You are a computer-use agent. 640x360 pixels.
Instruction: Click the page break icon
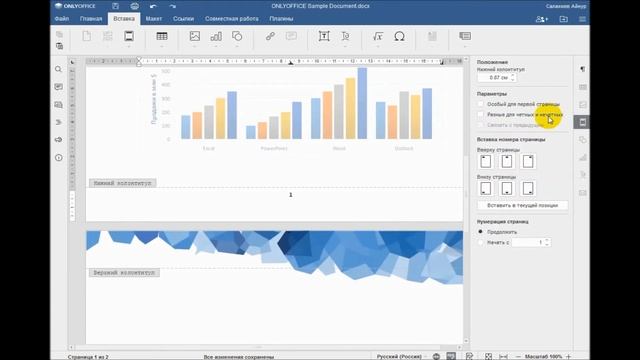[108, 36]
